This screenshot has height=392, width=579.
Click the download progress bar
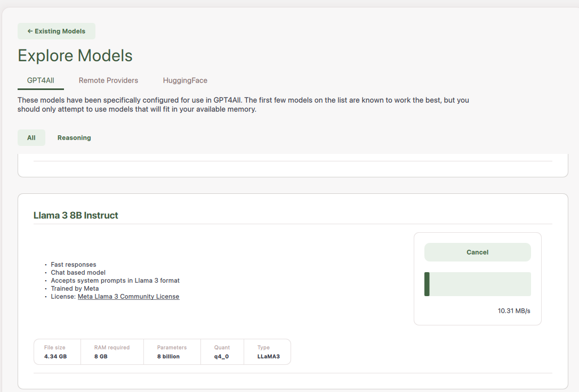pos(477,284)
